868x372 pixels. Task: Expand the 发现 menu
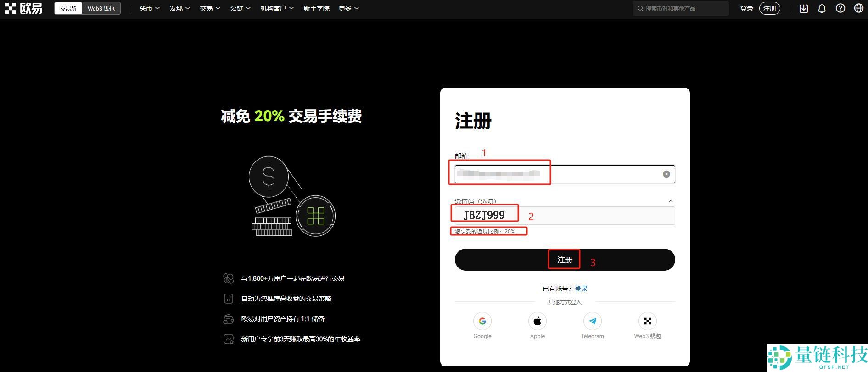[180, 8]
